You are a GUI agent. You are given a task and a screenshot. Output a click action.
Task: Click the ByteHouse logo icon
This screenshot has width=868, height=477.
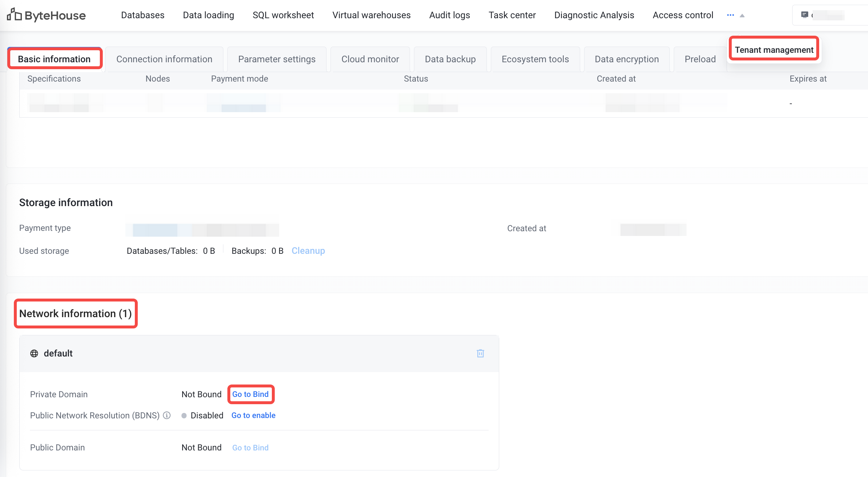coord(14,15)
